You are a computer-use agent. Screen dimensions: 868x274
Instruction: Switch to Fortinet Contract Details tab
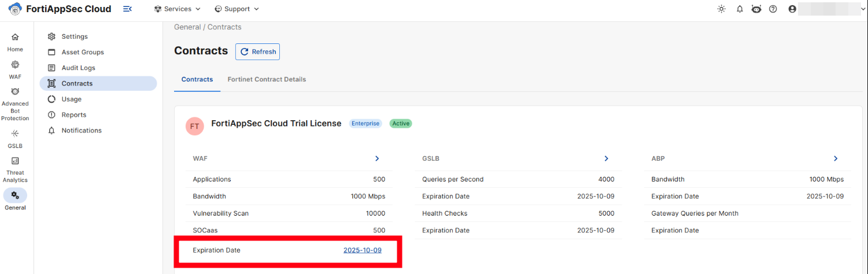(x=267, y=79)
